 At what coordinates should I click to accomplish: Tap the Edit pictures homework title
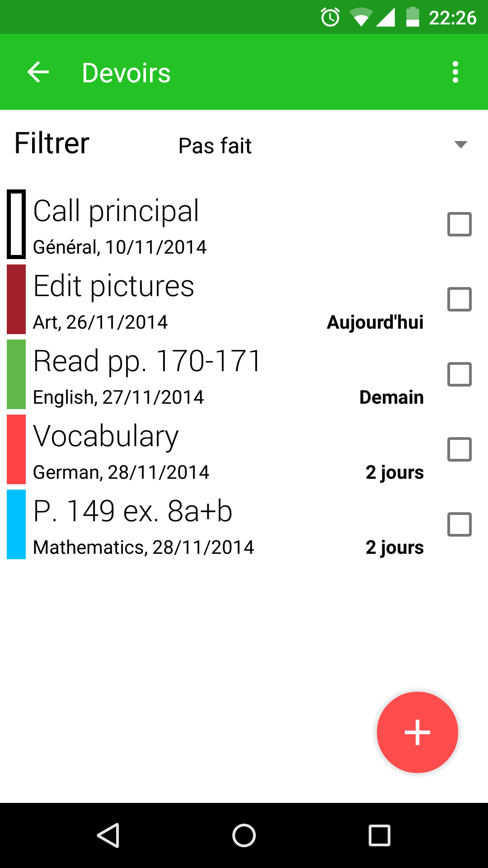[114, 286]
